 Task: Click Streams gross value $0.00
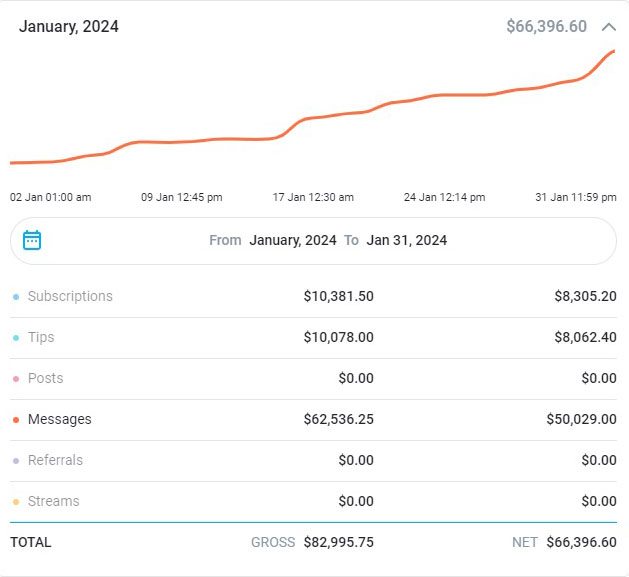(356, 501)
